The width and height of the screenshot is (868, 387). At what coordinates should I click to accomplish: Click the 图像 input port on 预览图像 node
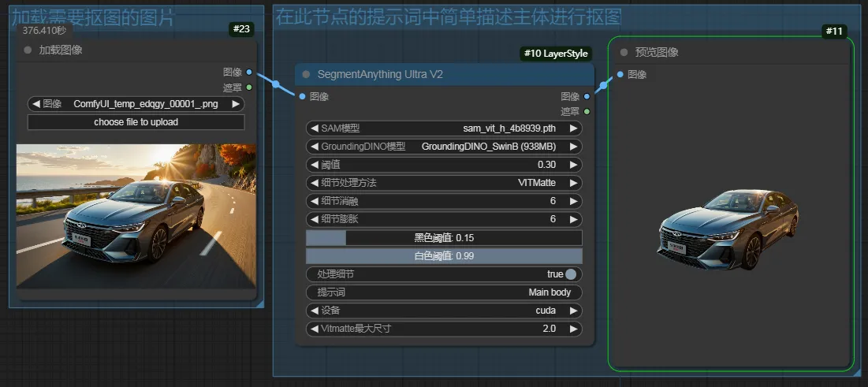click(620, 75)
